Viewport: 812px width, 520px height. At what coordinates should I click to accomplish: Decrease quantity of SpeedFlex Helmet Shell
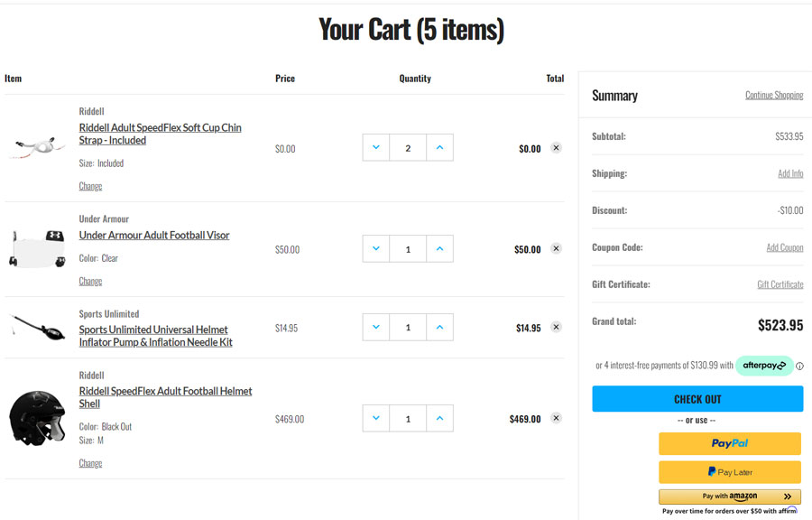click(x=376, y=419)
